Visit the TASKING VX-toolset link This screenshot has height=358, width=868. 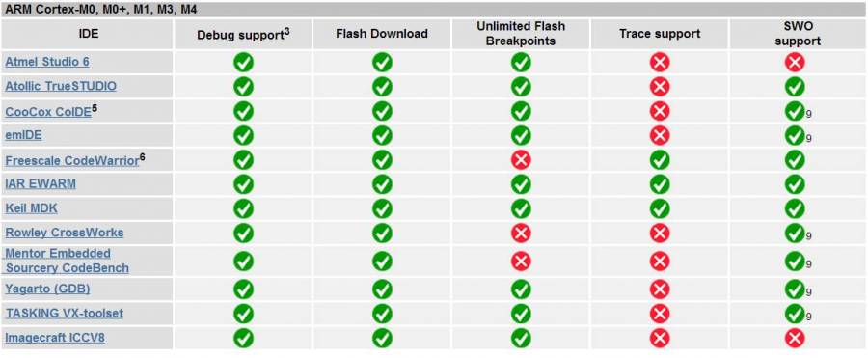point(65,313)
